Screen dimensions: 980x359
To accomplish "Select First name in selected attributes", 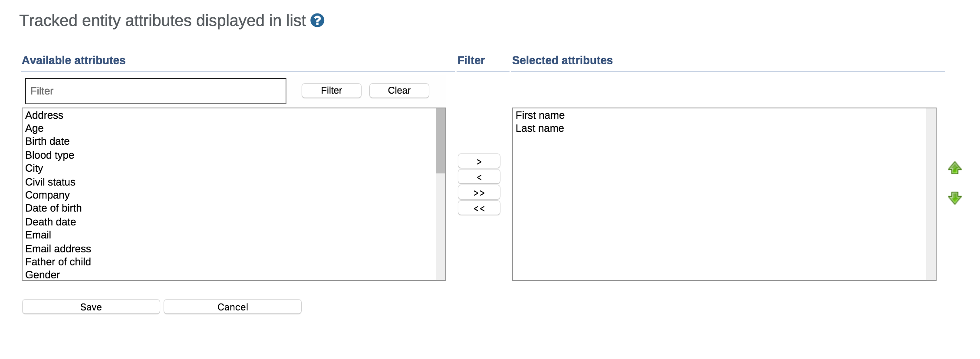I will click(540, 115).
